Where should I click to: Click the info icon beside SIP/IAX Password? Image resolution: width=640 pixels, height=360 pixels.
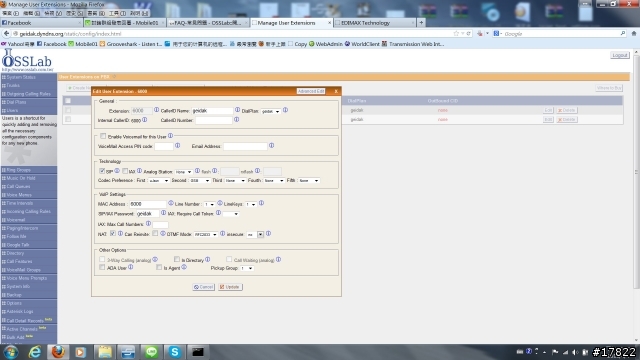tap(163, 213)
